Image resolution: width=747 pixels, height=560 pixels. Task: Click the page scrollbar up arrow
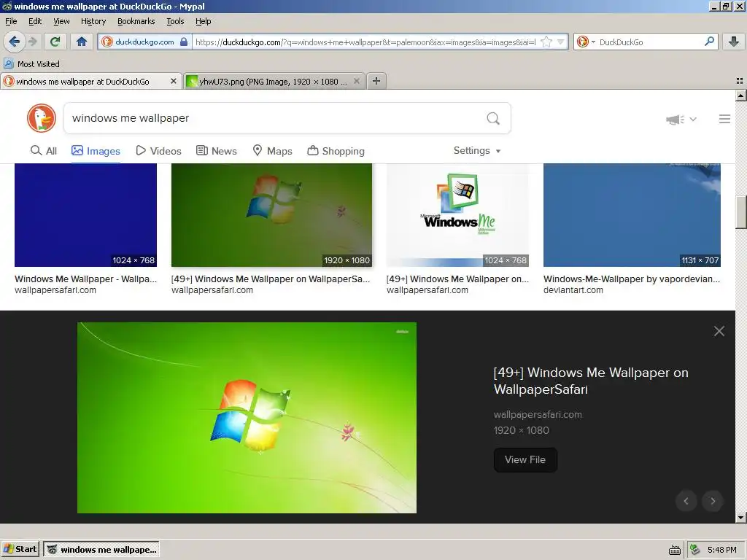741,96
